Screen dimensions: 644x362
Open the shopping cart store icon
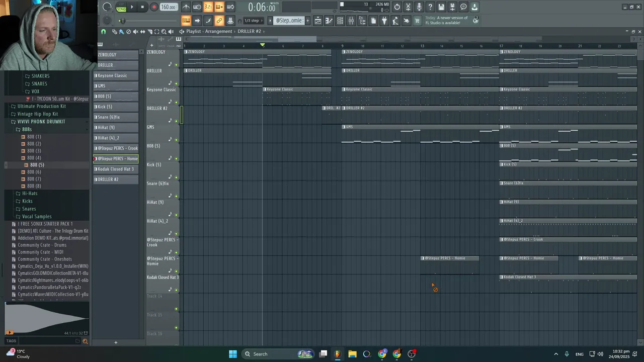(x=417, y=21)
